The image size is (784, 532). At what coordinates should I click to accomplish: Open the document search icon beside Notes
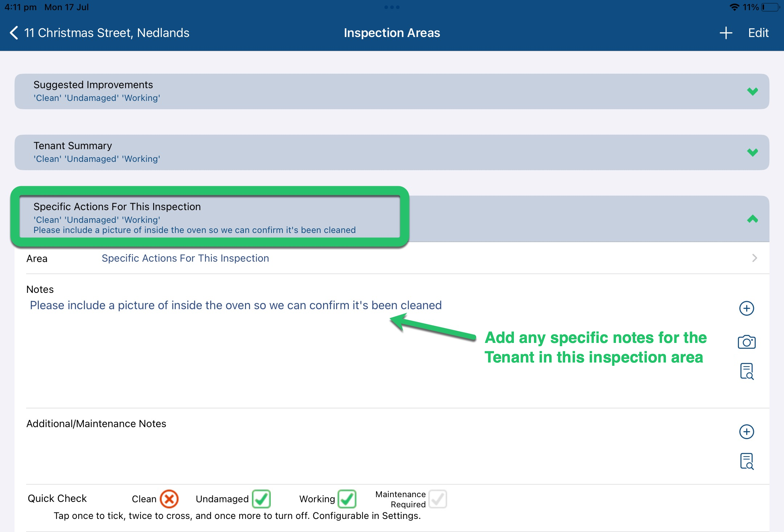[746, 371]
